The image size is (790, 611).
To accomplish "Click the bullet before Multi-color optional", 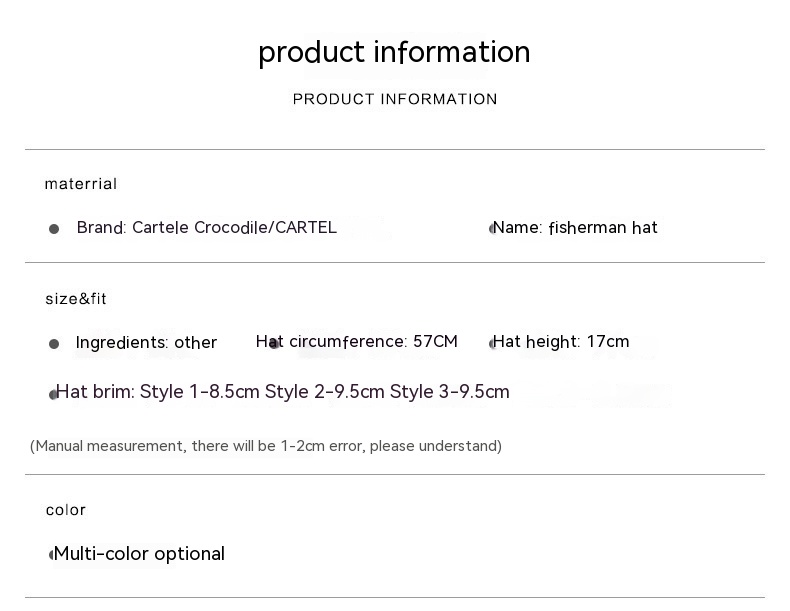I will point(51,555).
